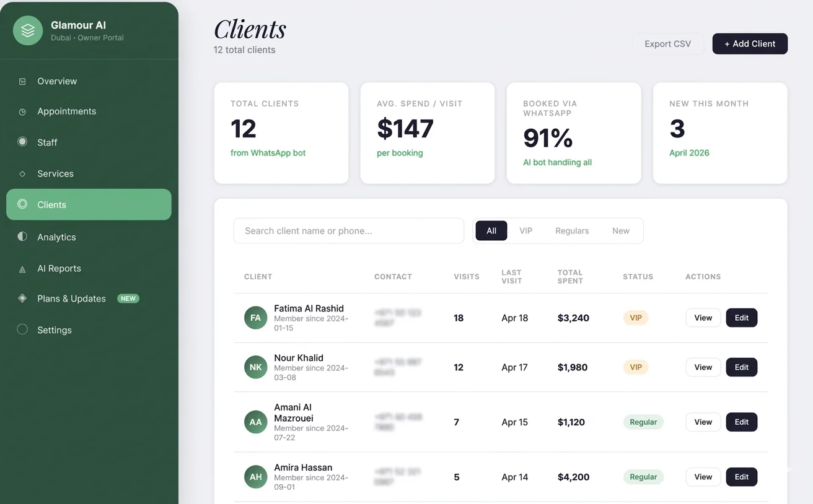
Task: Click the New This Month card
Action: click(720, 133)
